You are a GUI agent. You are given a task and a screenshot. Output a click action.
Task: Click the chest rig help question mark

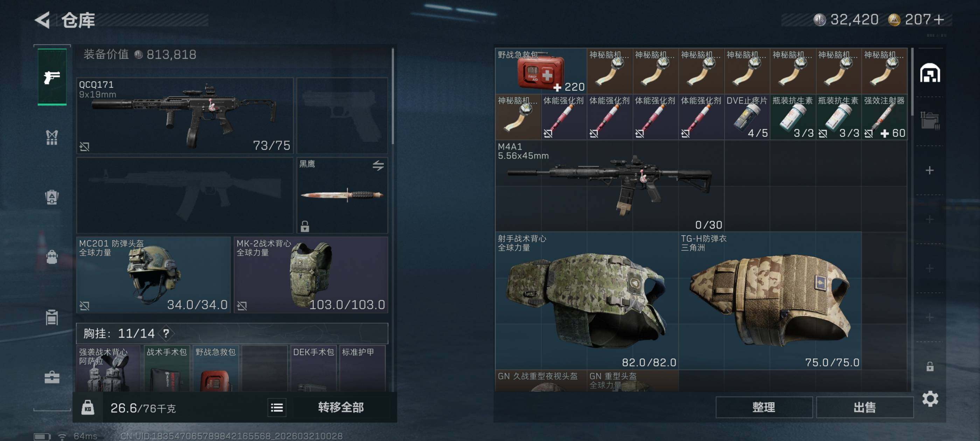click(x=166, y=333)
